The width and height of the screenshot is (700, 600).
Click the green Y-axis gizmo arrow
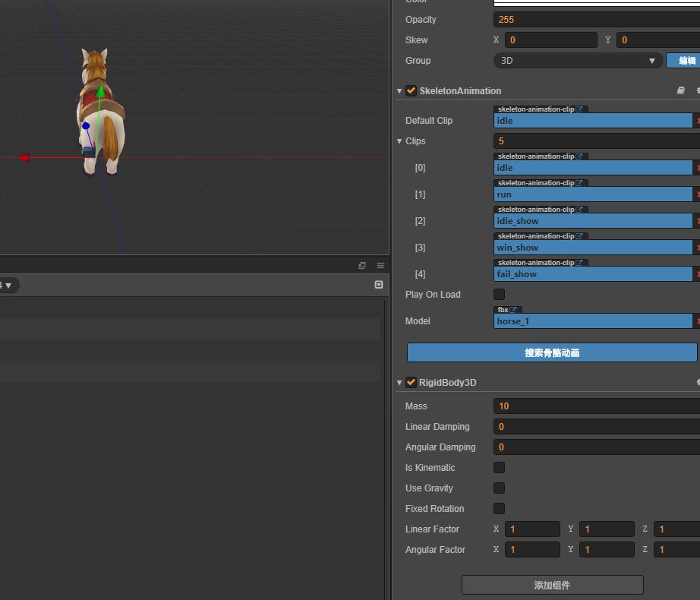click(x=100, y=90)
